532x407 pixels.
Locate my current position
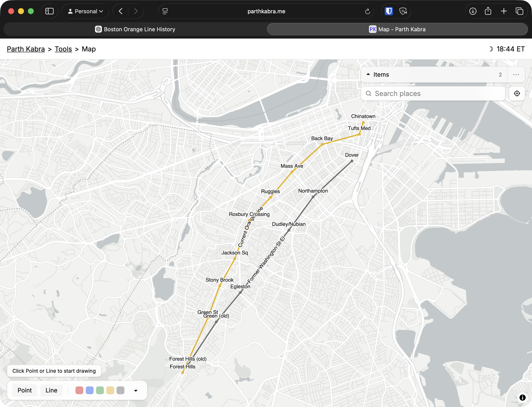(517, 94)
